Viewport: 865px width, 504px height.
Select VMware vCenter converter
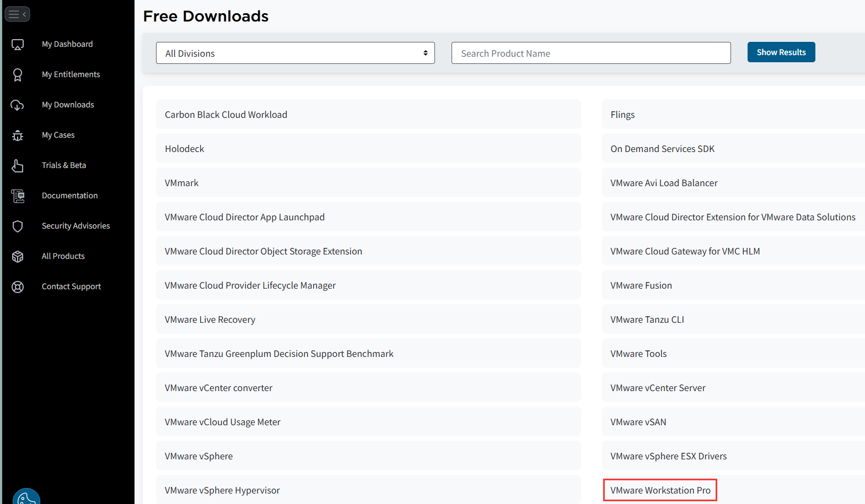368,387
